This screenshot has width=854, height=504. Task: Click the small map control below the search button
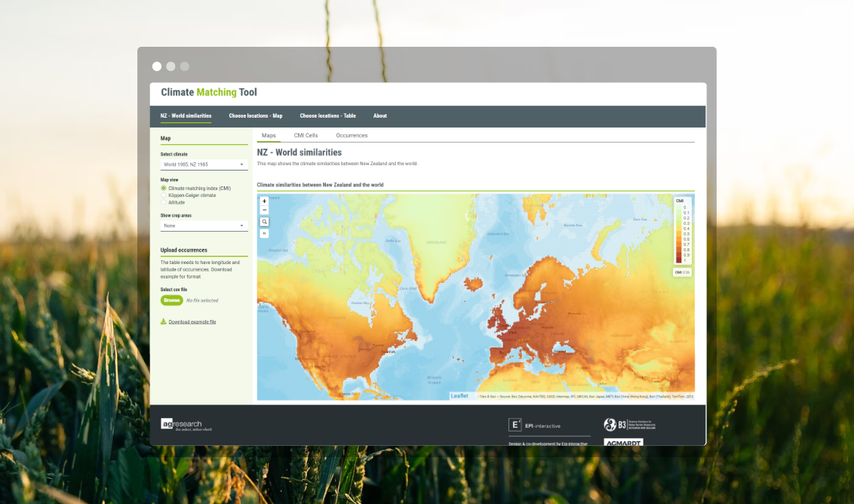(x=264, y=233)
